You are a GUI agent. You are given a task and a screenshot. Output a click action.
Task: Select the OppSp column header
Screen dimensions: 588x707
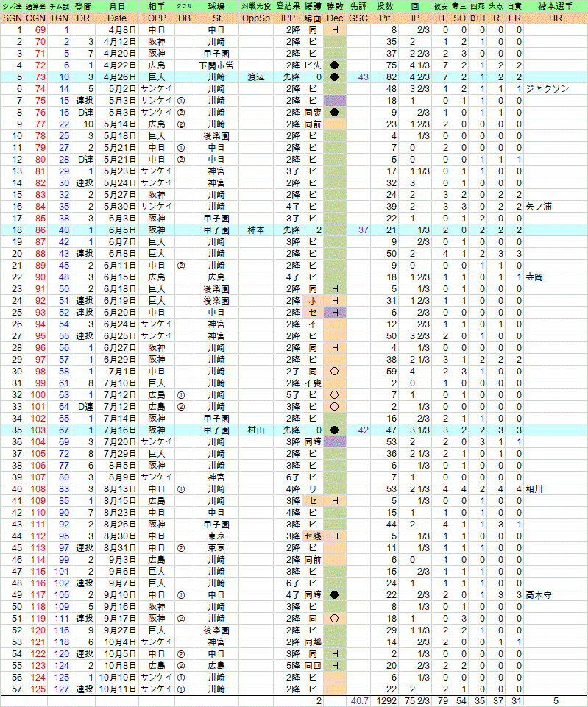256,18
